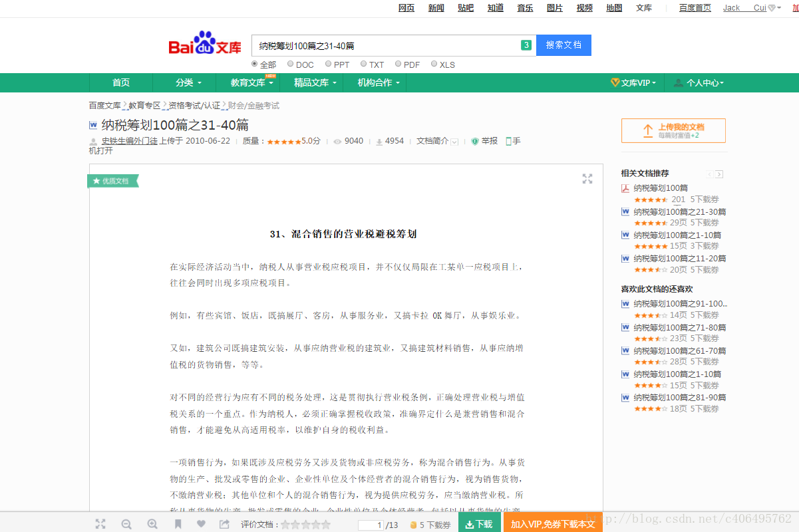Bookmark the document in the bottom toolbar
Screen dimensions: 799x532
point(178,524)
